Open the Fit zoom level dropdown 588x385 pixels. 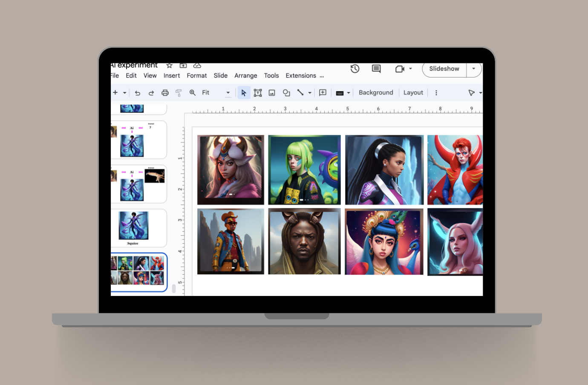[216, 92]
